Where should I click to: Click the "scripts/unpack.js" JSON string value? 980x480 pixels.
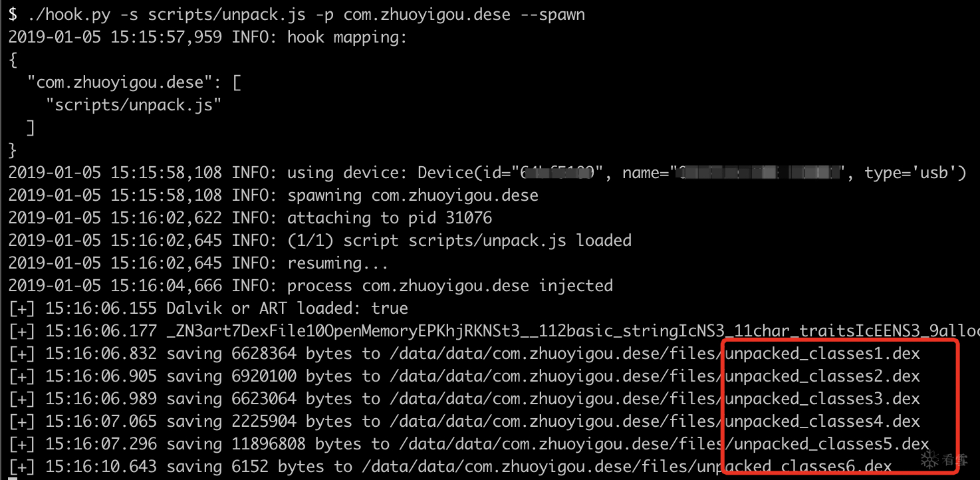pos(133,104)
